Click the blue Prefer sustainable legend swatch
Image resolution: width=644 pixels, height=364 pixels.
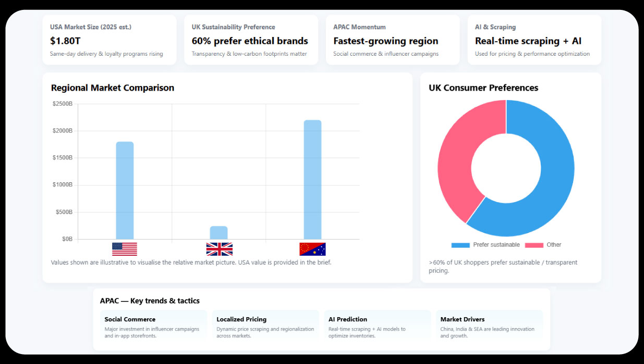[x=460, y=245]
